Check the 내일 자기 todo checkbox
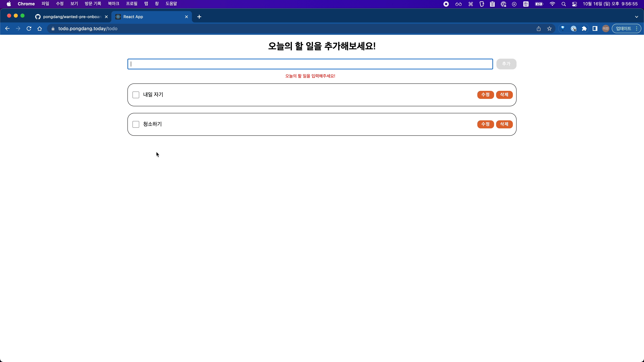Image resolution: width=644 pixels, height=362 pixels. coord(136,95)
